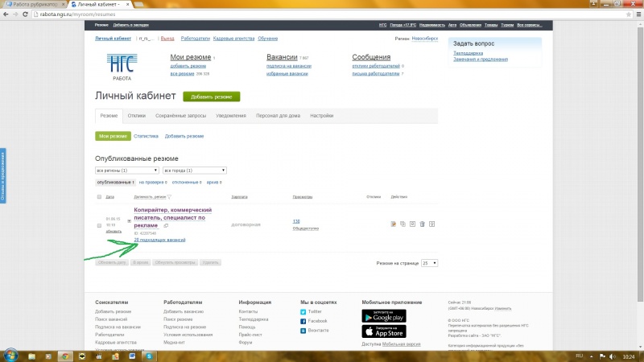Open the Facebook social icon
This screenshot has width=644, height=362.
303,320
